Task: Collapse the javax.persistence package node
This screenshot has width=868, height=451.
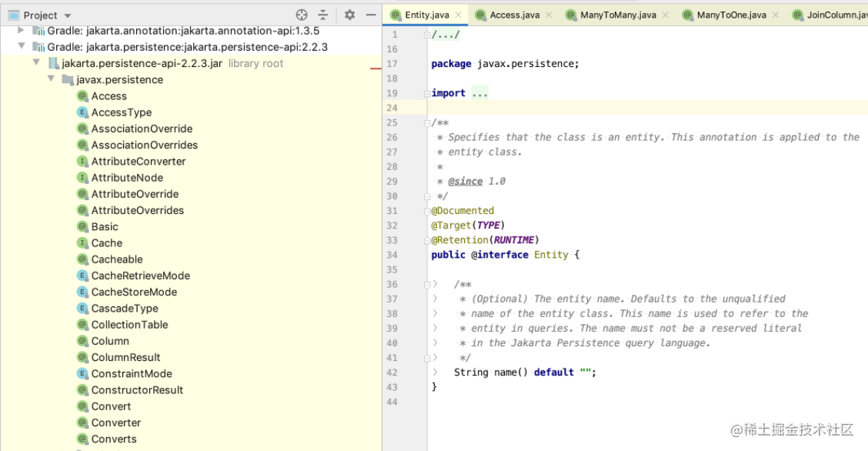Action: point(51,79)
